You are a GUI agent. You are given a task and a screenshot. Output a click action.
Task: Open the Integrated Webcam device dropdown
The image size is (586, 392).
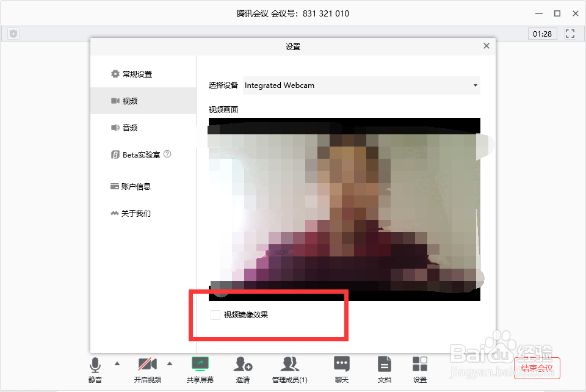361,85
